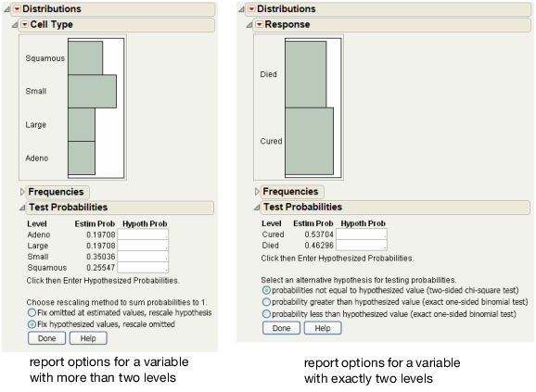Collapse Test Probabilities under Response

[257, 207]
